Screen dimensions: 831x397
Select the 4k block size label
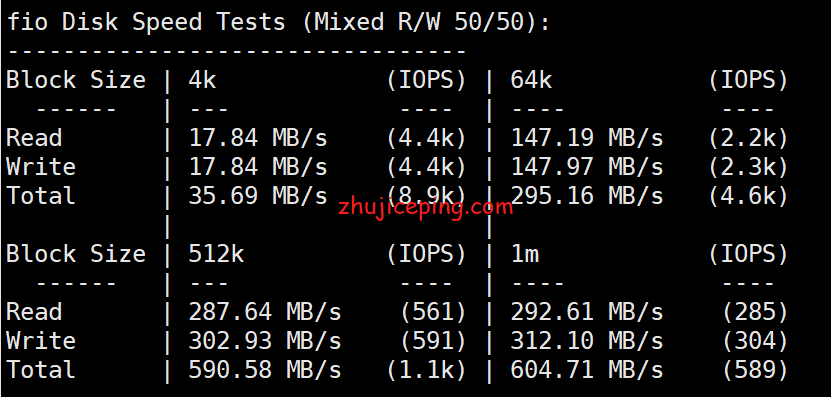tap(202, 80)
